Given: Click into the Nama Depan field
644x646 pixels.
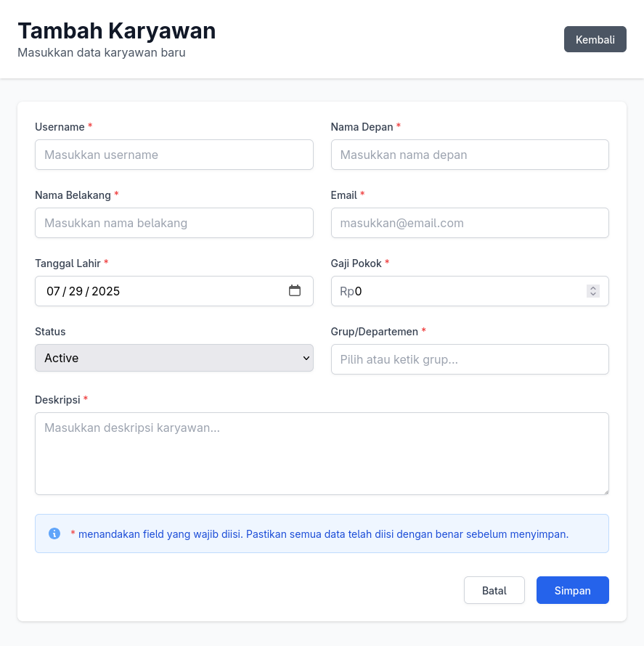Looking at the screenshot, I should (x=470, y=155).
